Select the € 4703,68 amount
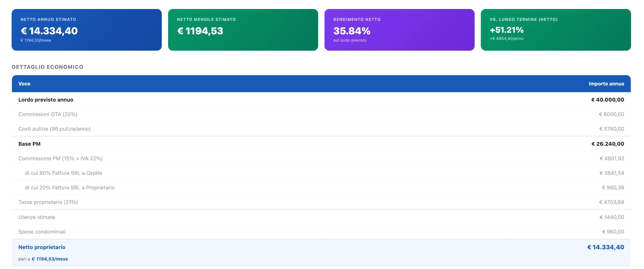This screenshot has width=644, height=269. (611, 202)
